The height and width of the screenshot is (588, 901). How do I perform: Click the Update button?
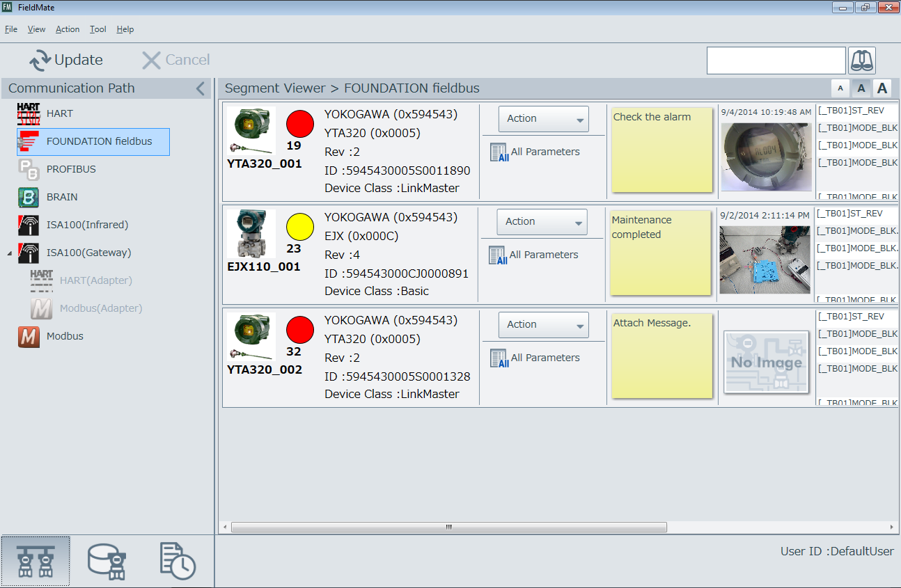66,60
